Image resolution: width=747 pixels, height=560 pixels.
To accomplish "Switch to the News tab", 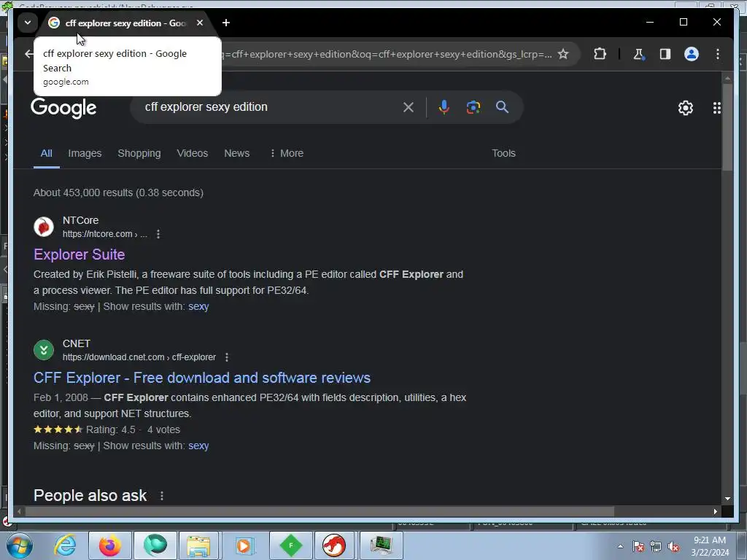I will 237,153.
